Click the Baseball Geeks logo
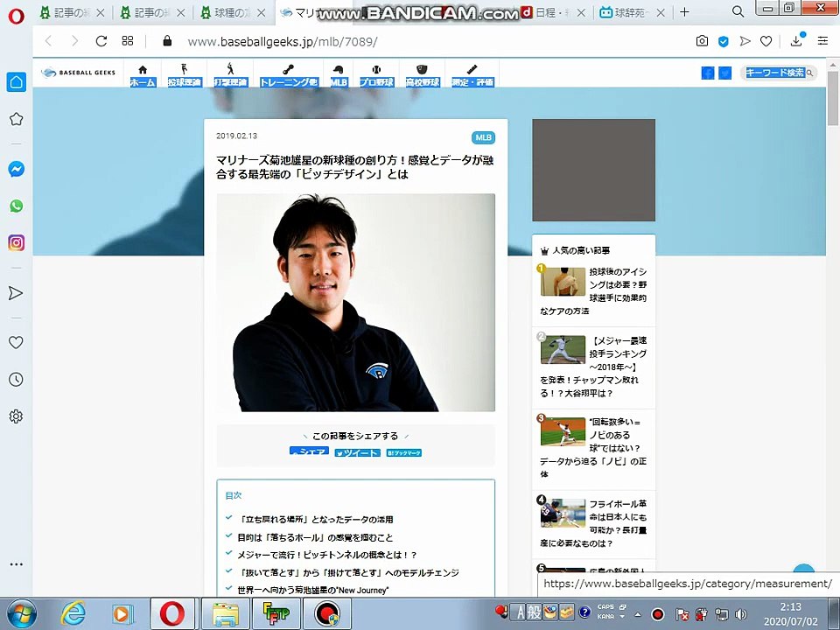Viewport: 840px width, 630px height. (x=79, y=73)
